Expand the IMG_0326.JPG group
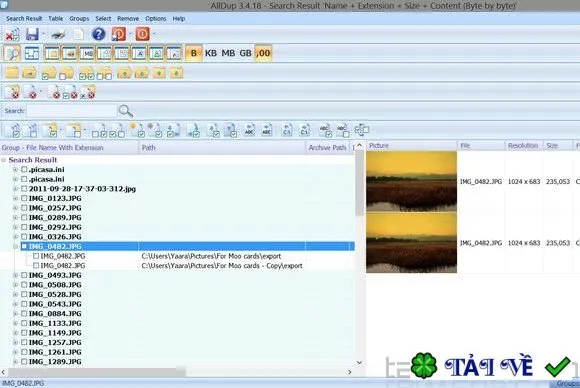 click(x=15, y=237)
